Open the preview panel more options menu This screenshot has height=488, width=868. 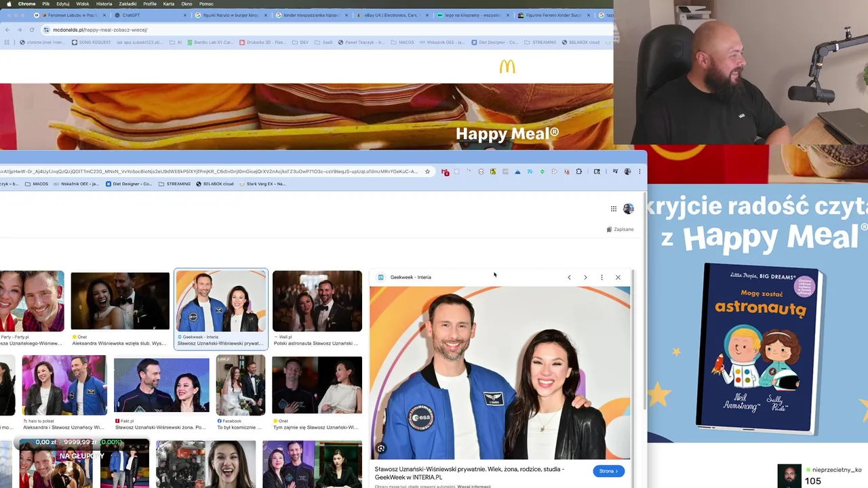click(601, 277)
